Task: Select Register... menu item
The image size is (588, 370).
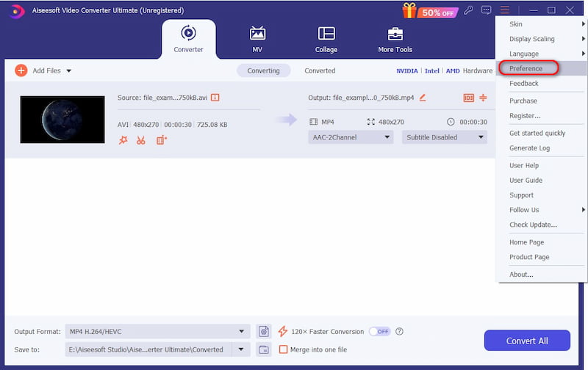Action: [541, 116]
